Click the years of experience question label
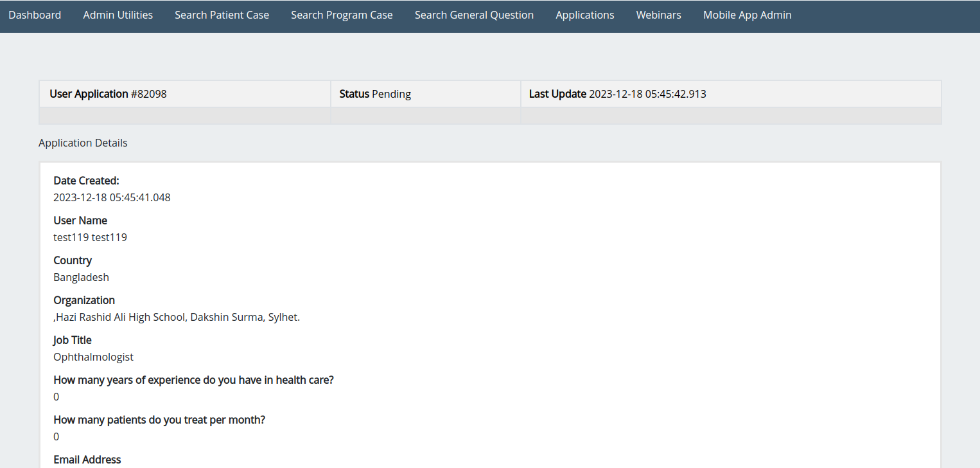The width and height of the screenshot is (980, 468). [193, 380]
